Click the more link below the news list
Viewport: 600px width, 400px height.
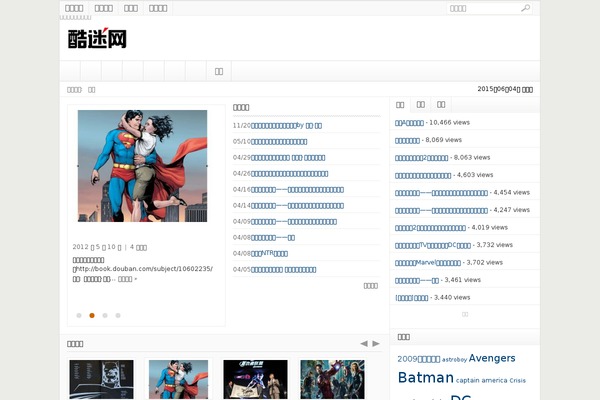point(370,286)
